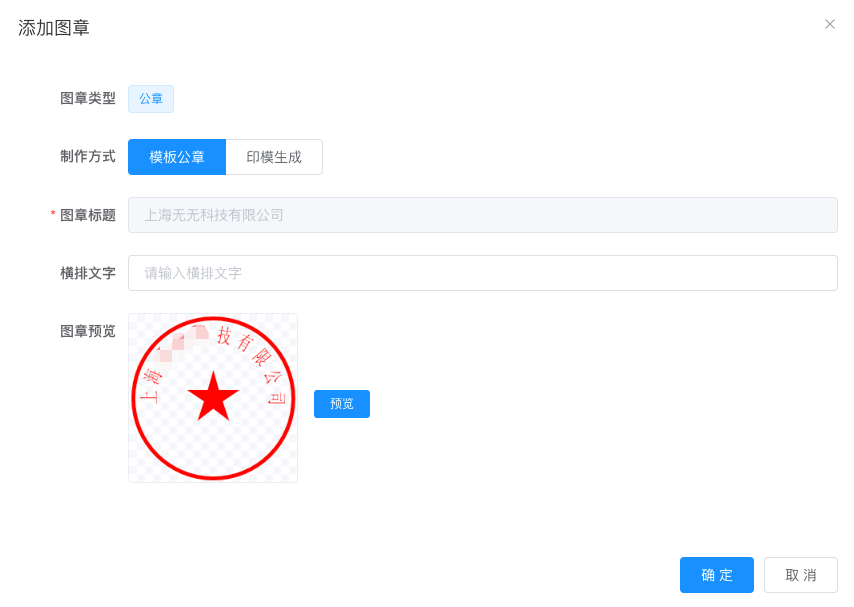Select the 公章 seal type tag
This screenshot has height=607, width=854.
[x=151, y=99]
